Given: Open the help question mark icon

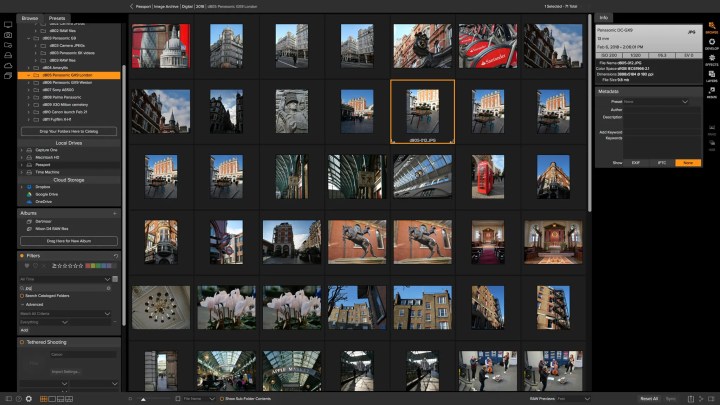Looking at the screenshot, I should [19, 399].
